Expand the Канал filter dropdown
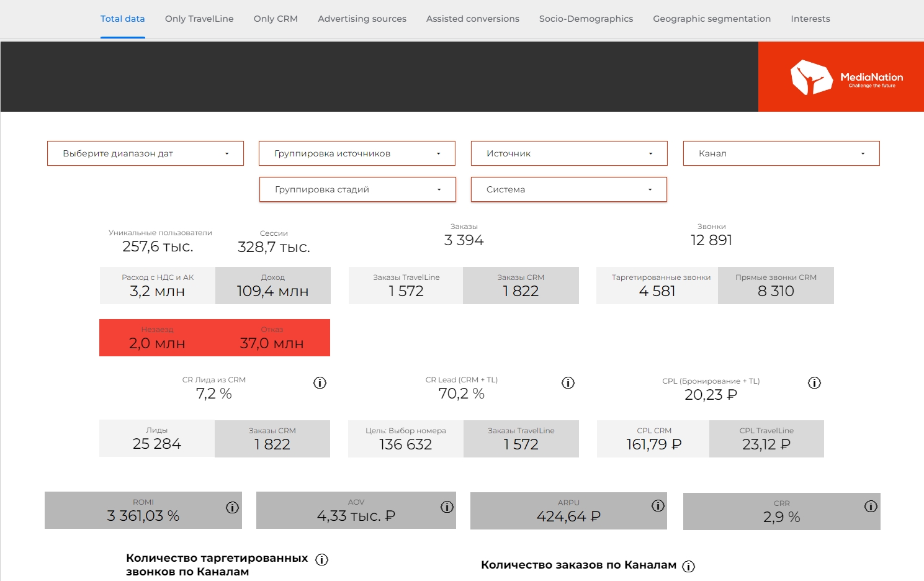This screenshot has width=924, height=581. pos(781,153)
